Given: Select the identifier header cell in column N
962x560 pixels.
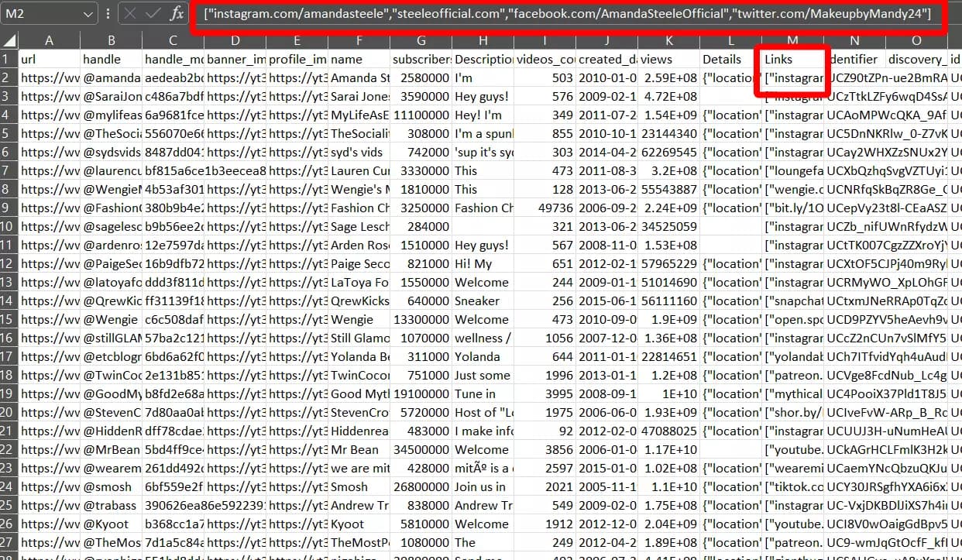Looking at the screenshot, I should pyautogui.click(x=854, y=59).
